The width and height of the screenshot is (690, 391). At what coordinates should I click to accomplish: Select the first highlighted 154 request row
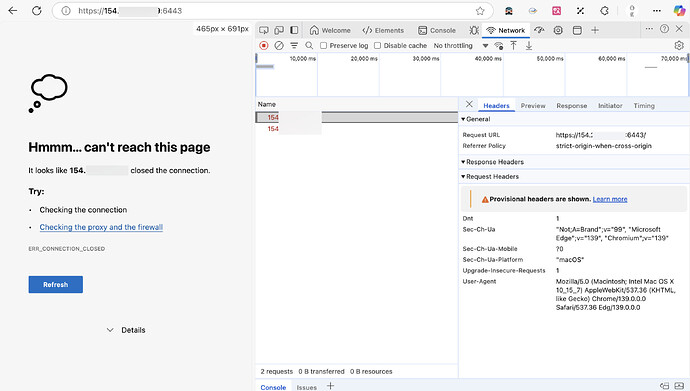click(356, 117)
